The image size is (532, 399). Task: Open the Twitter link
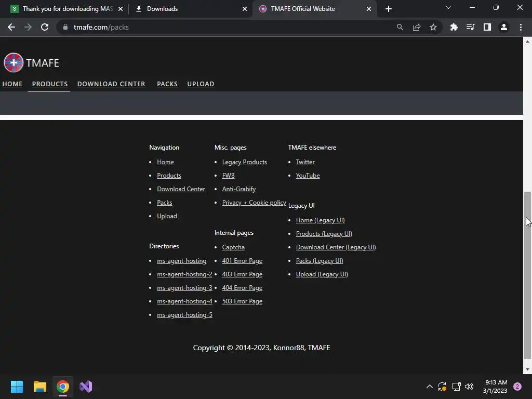coord(305,162)
